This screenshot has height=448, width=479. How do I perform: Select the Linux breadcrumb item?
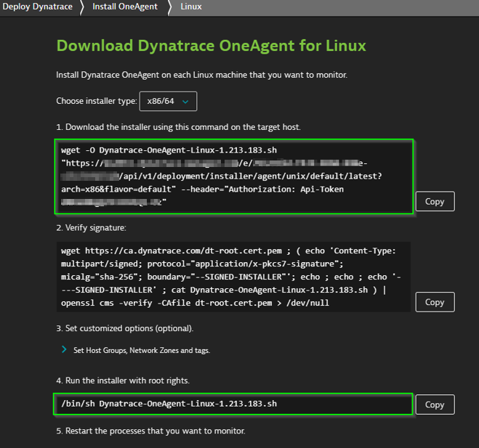tap(190, 7)
